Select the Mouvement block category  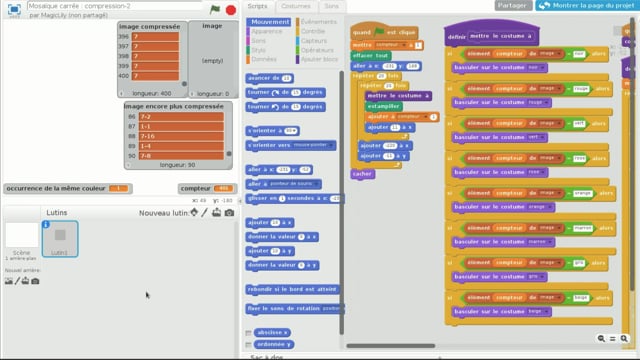point(269,22)
